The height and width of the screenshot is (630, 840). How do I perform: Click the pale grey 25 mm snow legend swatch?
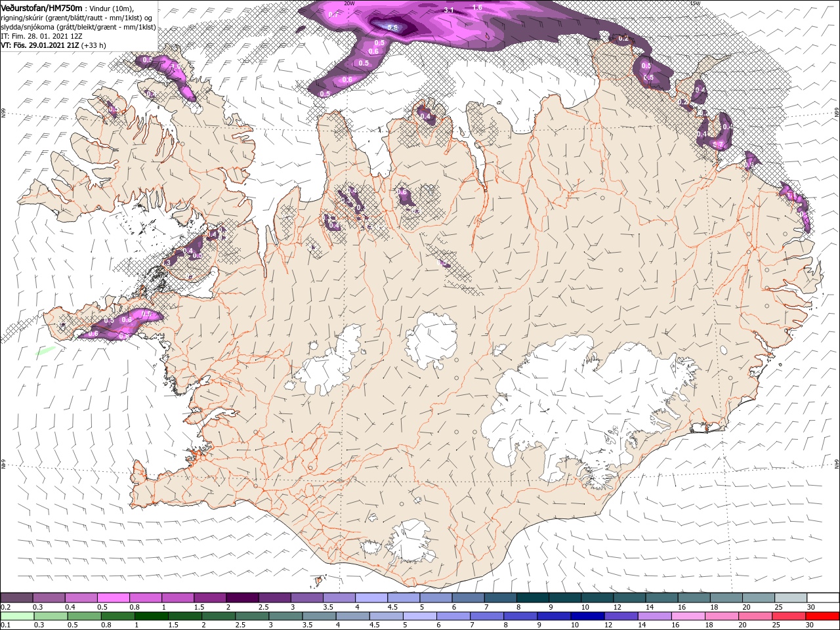click(x=790, y=598)
